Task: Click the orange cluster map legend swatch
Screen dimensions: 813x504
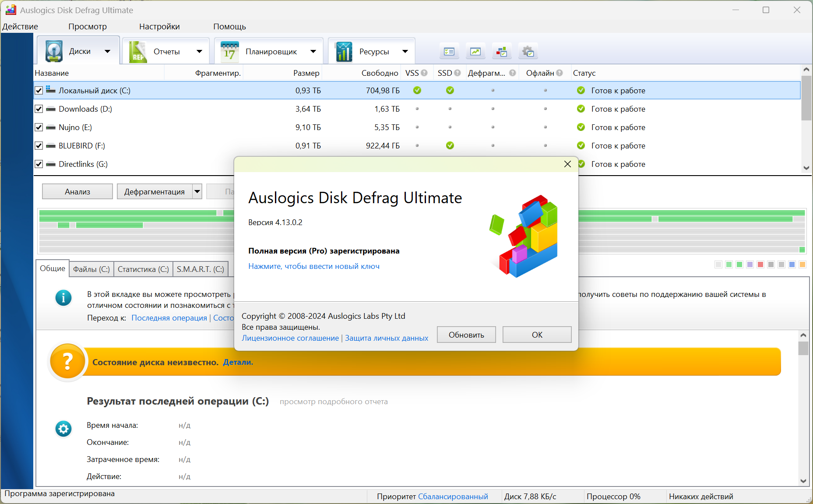Action: (x=802, y=264)
